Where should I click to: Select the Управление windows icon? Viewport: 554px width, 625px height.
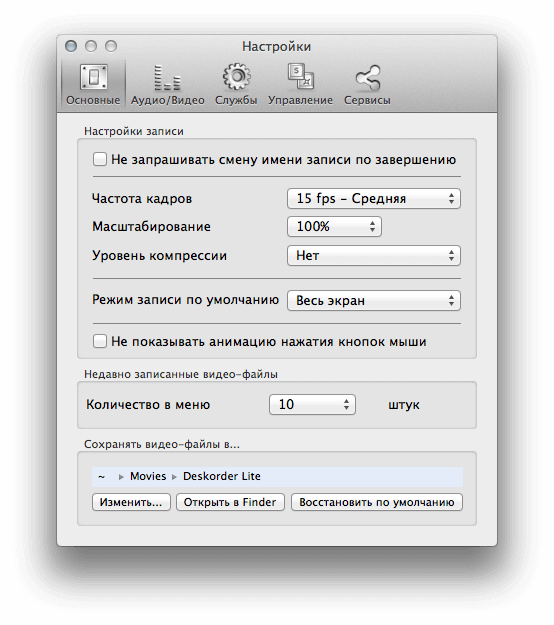point(301,76)
